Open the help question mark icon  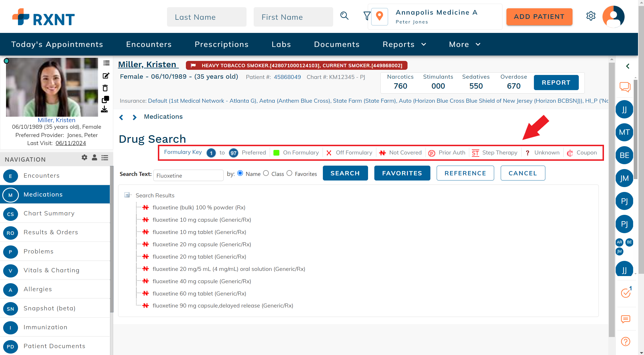(x=625, y=341)
